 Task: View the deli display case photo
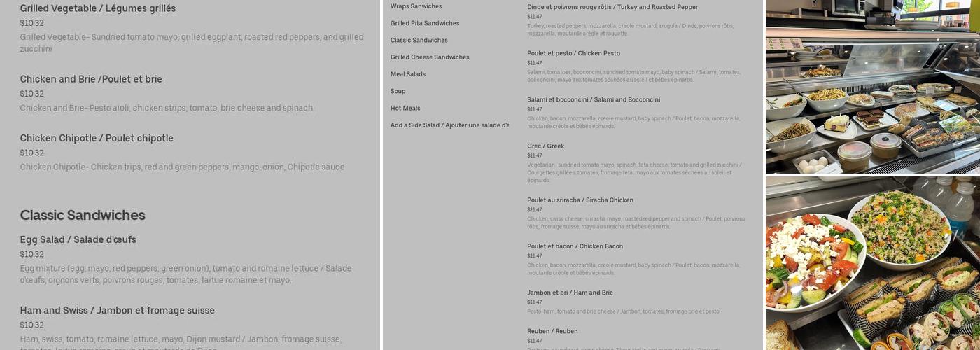pyautogui.click(x=872, y=87)
